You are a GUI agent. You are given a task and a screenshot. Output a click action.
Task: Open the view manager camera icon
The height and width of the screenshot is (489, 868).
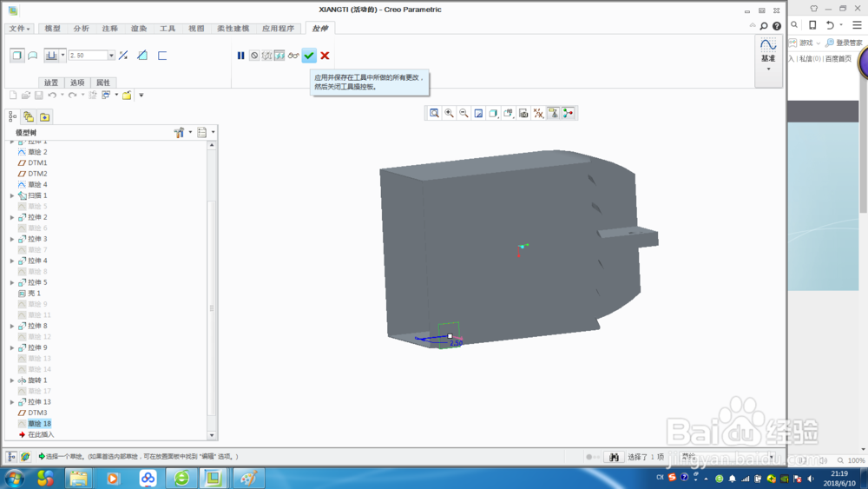[x=523, y=113]
